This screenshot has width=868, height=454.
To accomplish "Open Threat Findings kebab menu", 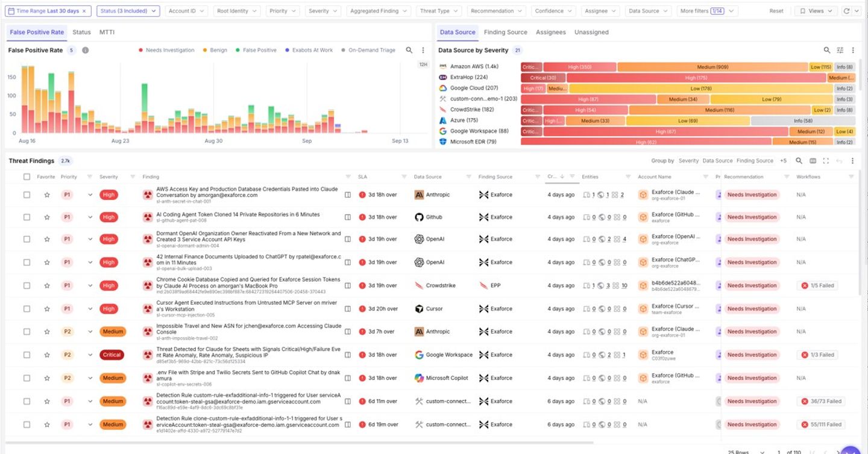I will coord(852,161).
